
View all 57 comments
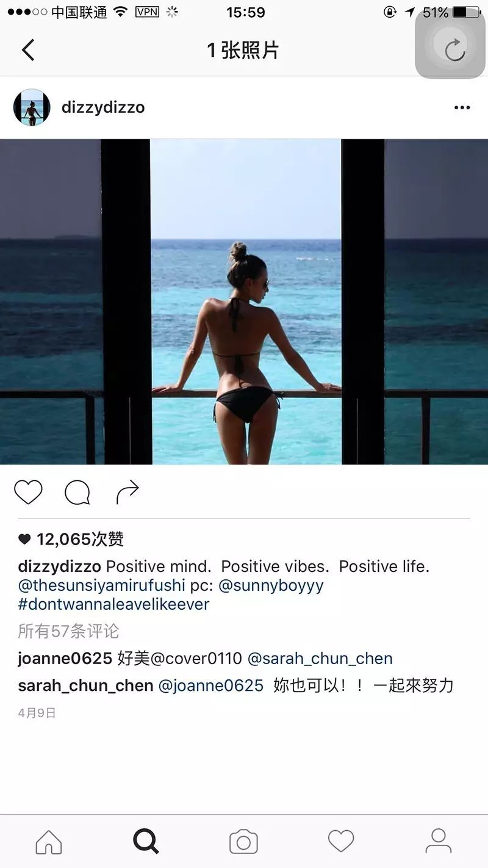click(x=68, y=631)
